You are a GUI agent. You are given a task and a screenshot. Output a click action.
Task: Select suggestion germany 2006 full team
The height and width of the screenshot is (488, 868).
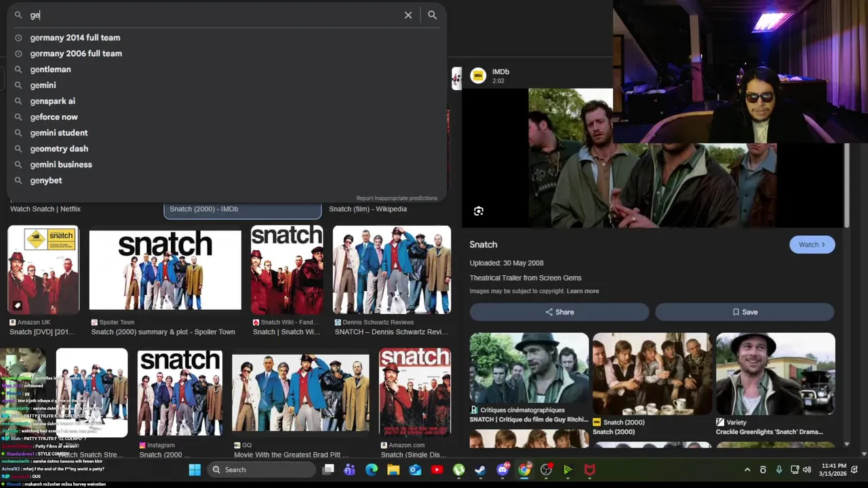tap(76, 54)
